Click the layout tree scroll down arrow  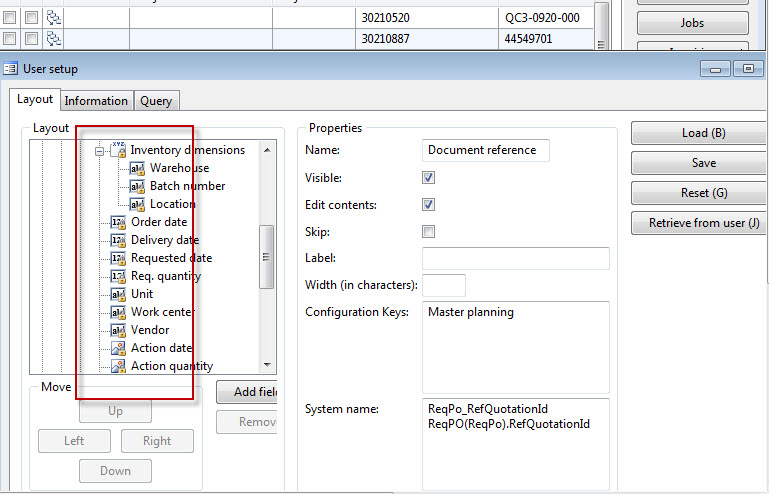267,365
